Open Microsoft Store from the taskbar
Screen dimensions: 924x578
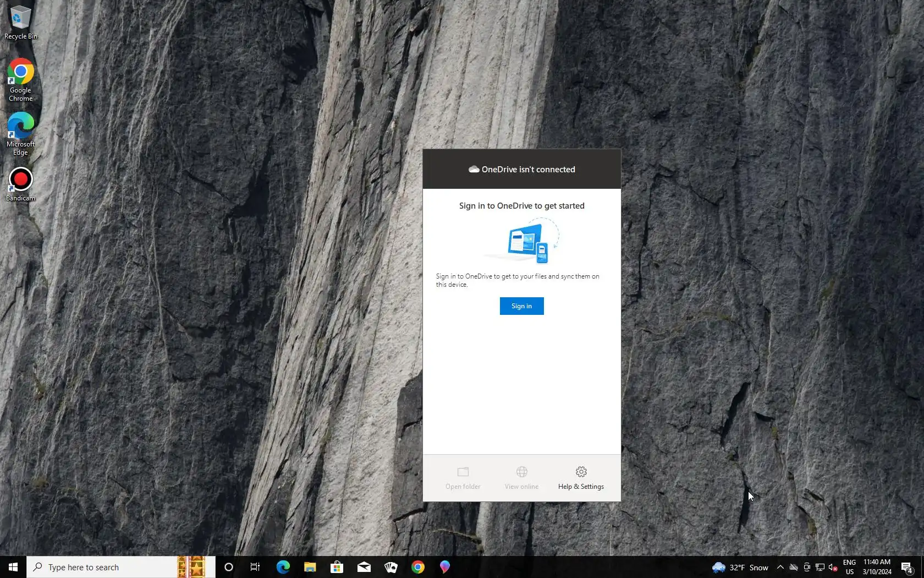pyautogui.click(x=337, y=567)
